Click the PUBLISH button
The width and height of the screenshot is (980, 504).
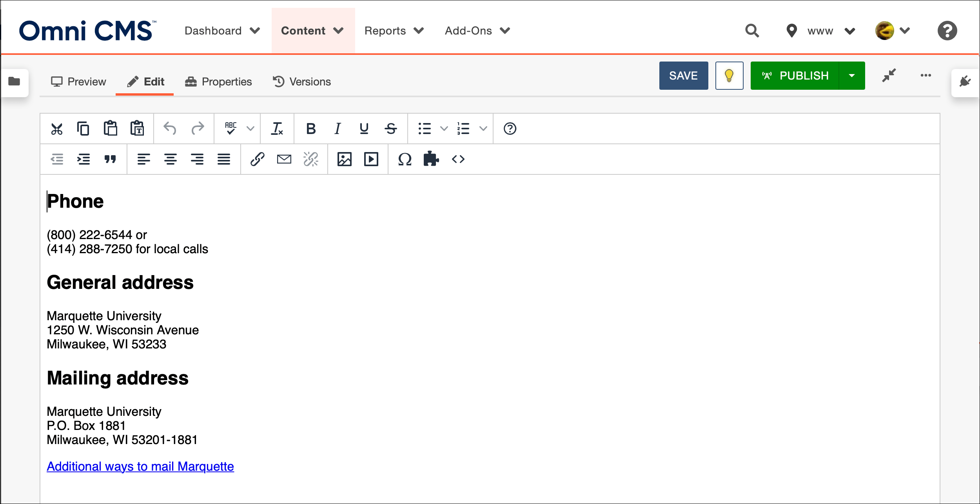point(795,76)
